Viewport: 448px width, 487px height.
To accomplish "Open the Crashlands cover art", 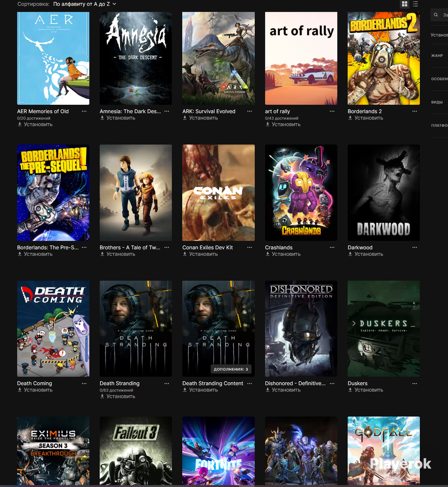I will (301, 192).
